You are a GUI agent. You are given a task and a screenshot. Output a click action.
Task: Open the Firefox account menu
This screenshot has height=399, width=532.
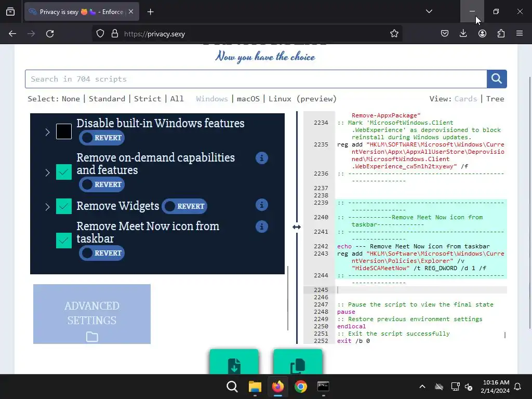[482, 34]
